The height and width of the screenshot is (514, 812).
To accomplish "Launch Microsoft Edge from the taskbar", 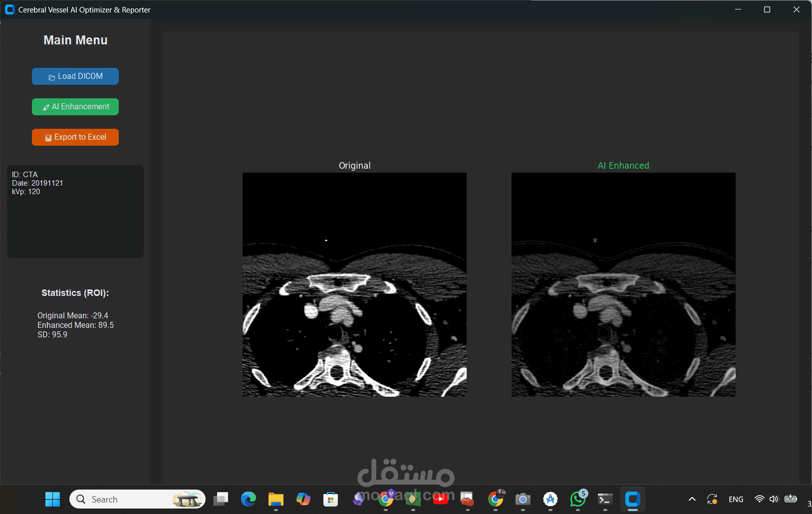I will click(x=248, y=499).
